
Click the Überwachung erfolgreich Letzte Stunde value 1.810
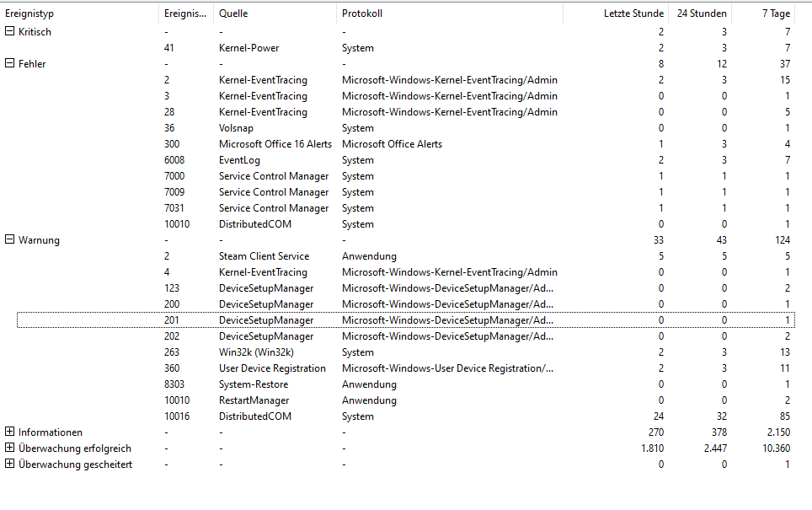(652, 448)
